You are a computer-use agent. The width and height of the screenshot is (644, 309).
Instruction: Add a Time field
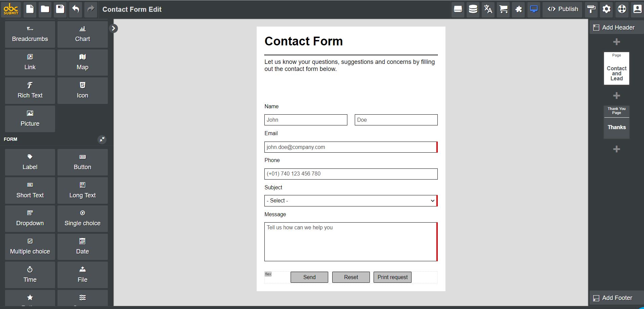pyautogui.click(x=30, y=275)
